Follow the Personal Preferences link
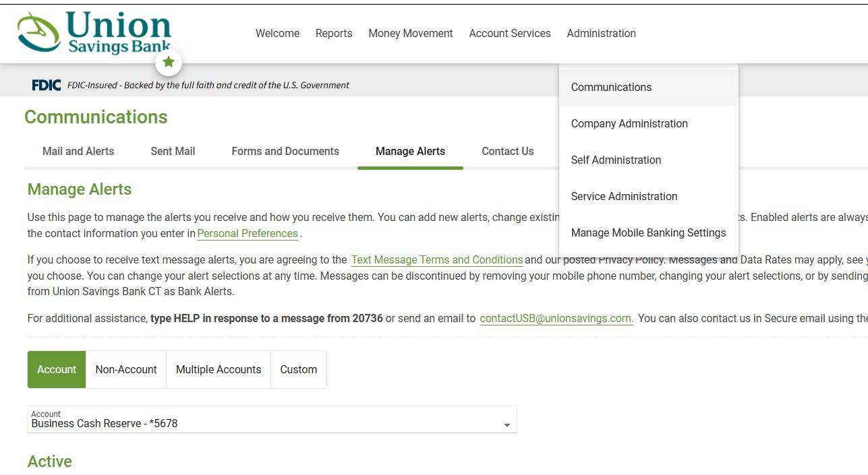868x475 pixels. (248, 233)
